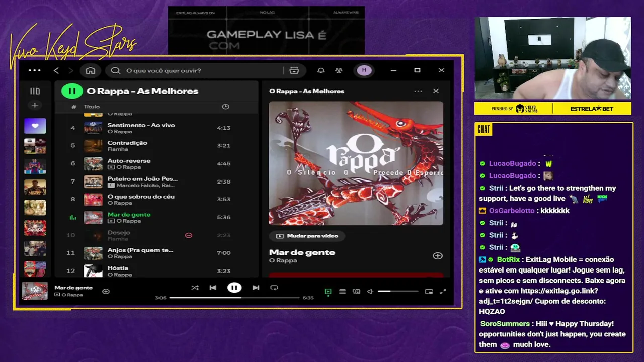Play 'Hóstia' track
This screenshot has height=362, width=644.
pyautogui.click(x=157, y=270)
